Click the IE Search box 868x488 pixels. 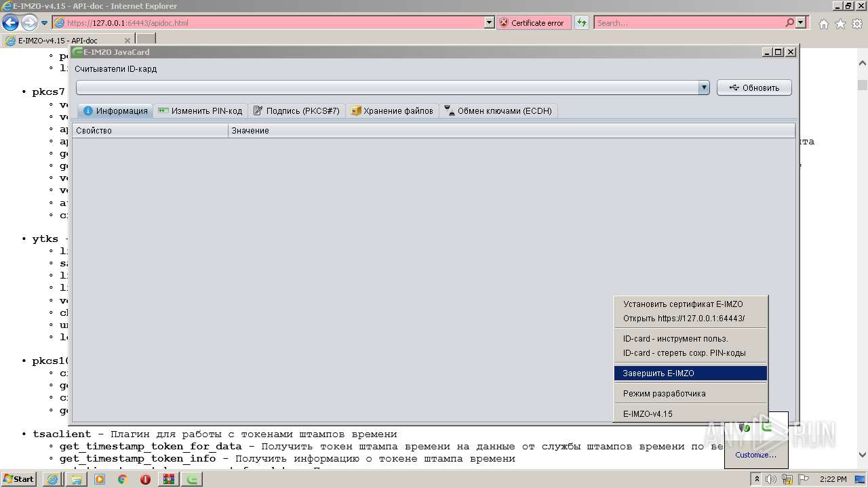(x=689, y=23)
